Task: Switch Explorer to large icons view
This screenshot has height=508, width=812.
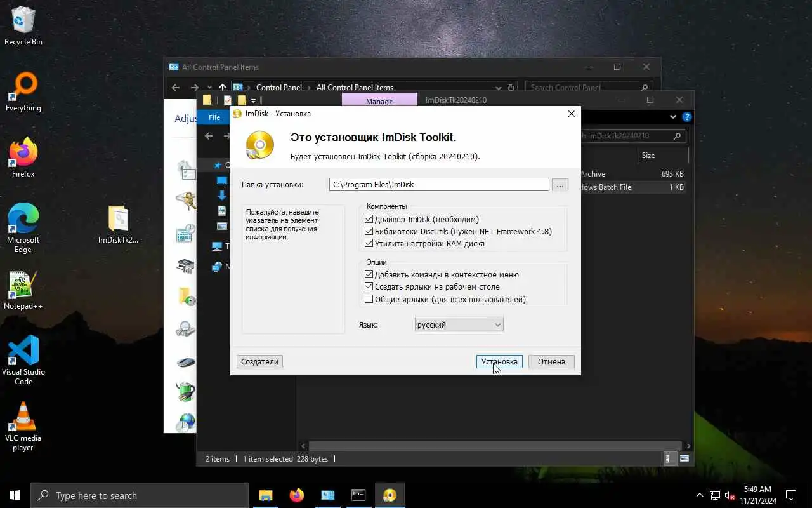Action: pyautogui.click(x=684, y=458)
